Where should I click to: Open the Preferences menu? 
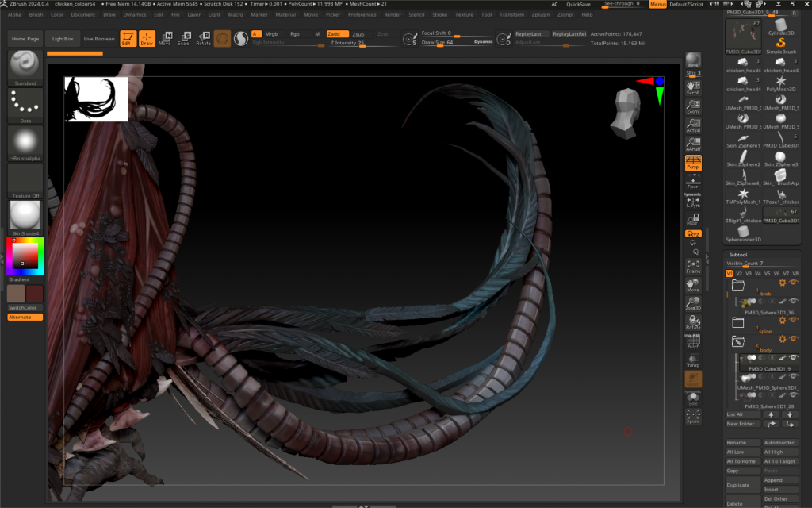tap(362, 14)
